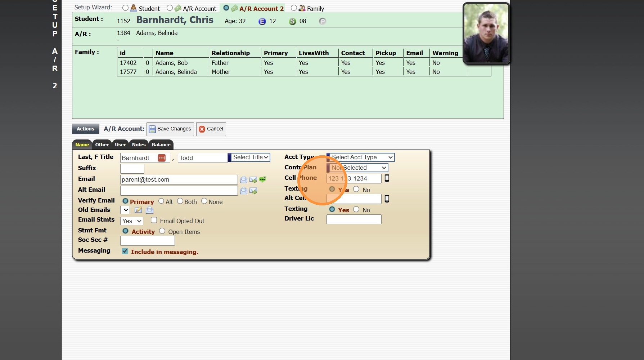
Task: Click the LivesWith column header
Action: pyautogui.click(x=314, y=53)
